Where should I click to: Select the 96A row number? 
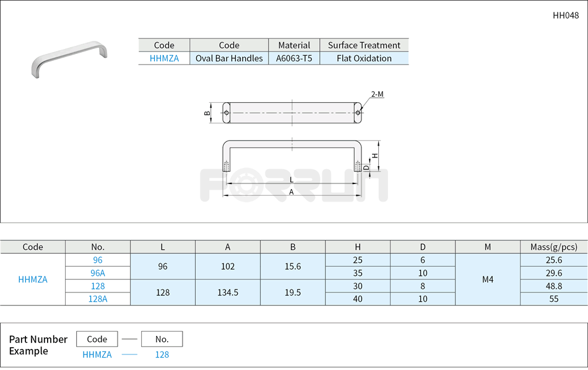point(97,273)
